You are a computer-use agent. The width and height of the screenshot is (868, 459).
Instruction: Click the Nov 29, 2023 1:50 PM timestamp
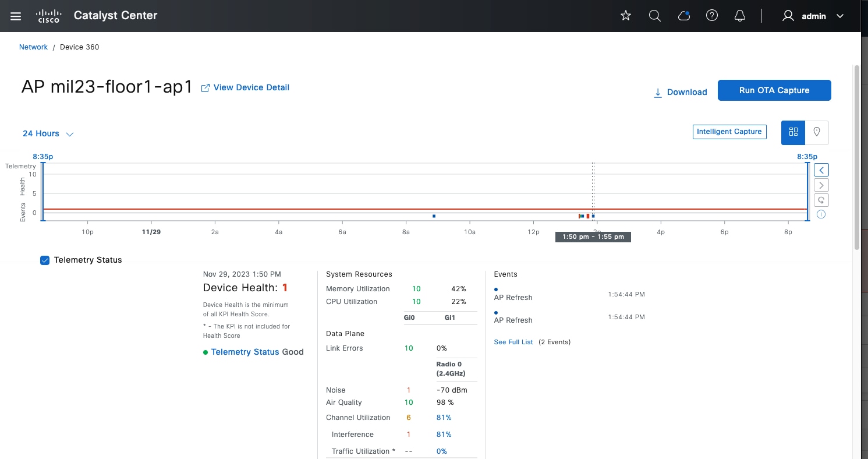pos(242,274)
